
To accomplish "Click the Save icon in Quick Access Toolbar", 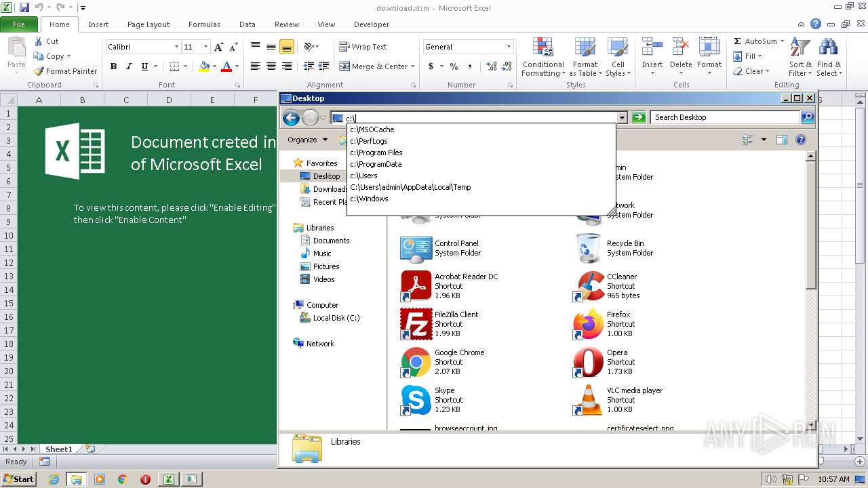I will (x=24, y=7).
